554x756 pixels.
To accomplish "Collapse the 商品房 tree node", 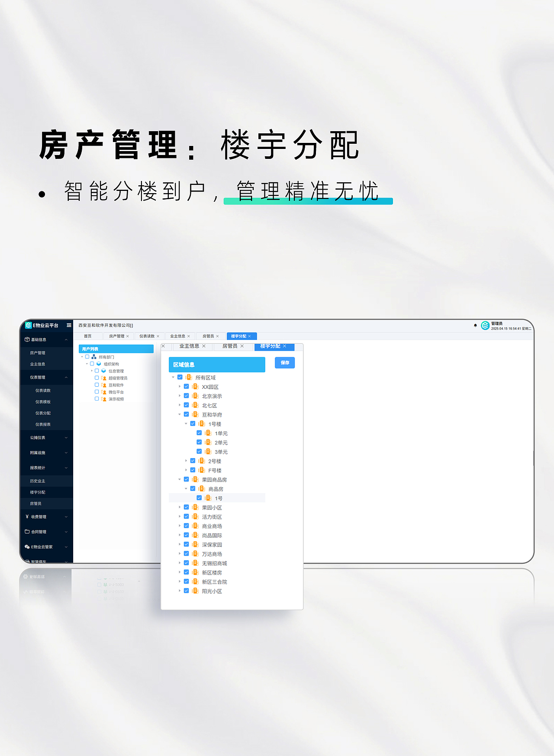I will (186, 488).
